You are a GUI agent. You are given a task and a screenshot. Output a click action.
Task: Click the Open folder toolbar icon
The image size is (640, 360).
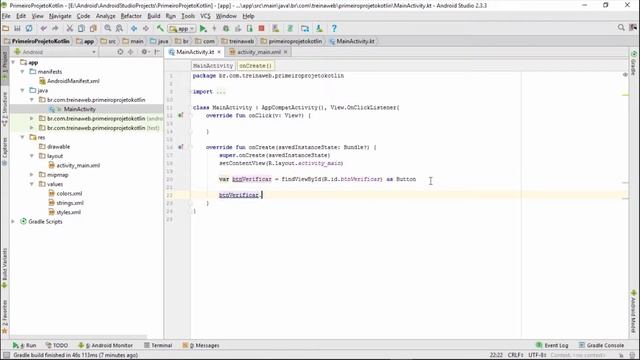[x=6, y=29]
